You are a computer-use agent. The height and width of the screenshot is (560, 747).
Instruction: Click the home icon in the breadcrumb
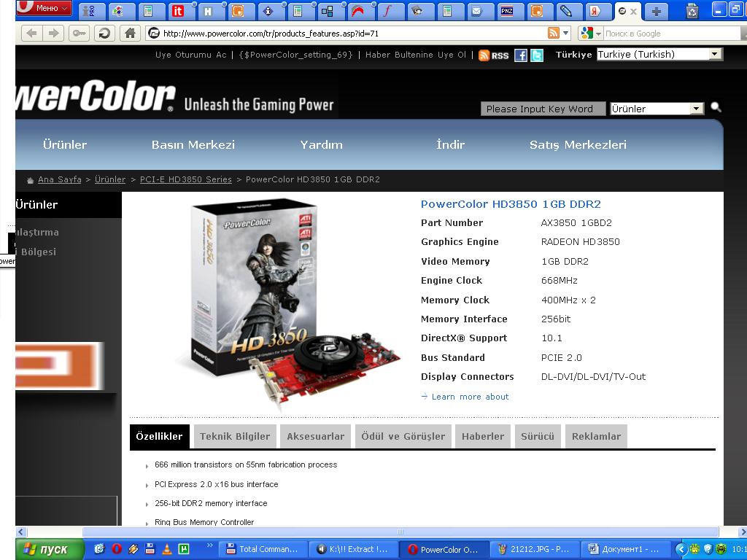tap(31, 180)
